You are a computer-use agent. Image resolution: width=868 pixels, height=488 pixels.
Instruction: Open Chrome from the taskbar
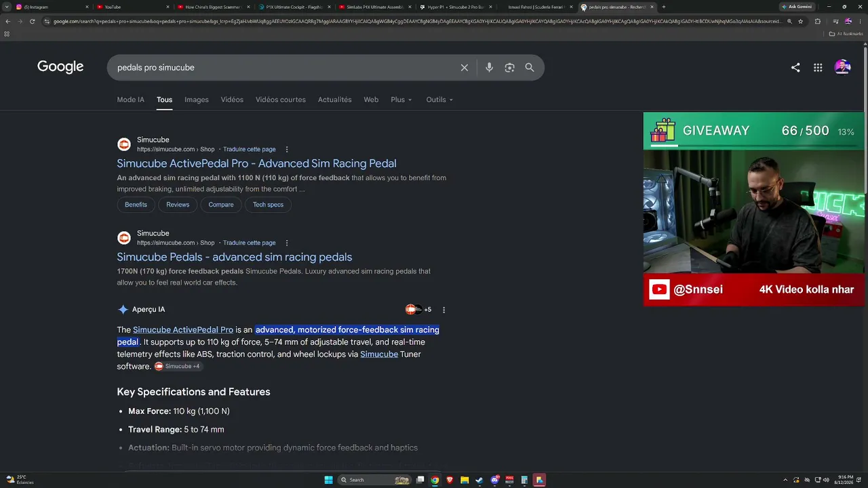click(x=435, y=480)
